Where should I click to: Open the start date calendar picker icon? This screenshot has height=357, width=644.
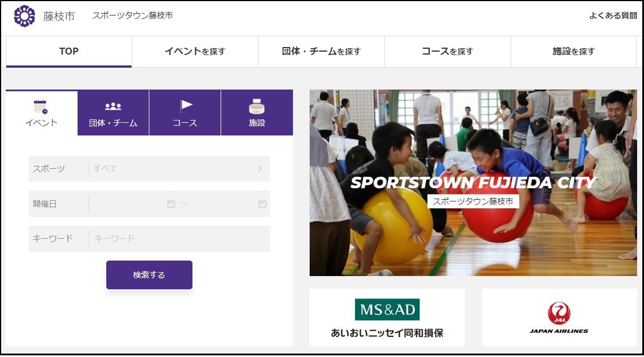(x=171, y=204)
